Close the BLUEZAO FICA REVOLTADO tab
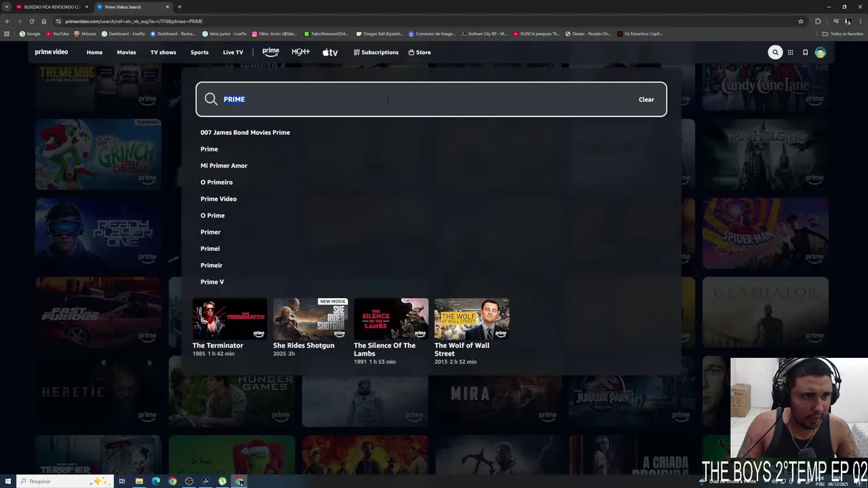 (x=87, y=7)
